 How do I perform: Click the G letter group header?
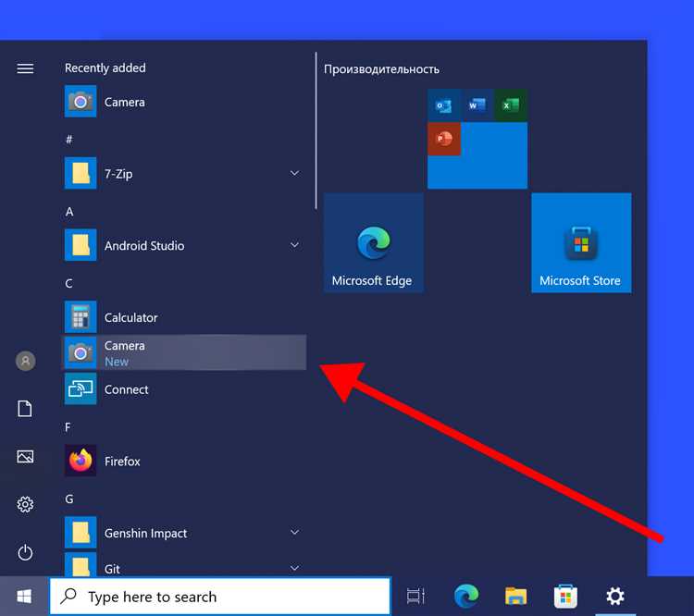69,499
